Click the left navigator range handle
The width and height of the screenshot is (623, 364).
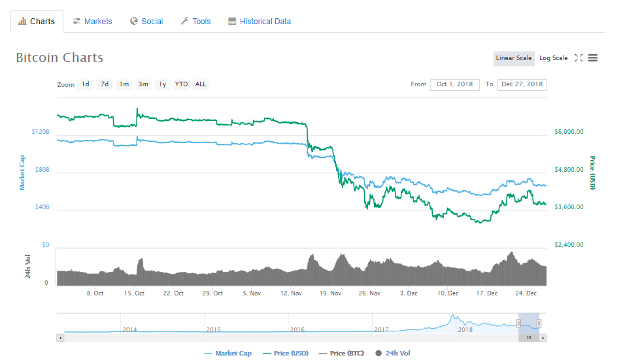[x=518, y=323]
